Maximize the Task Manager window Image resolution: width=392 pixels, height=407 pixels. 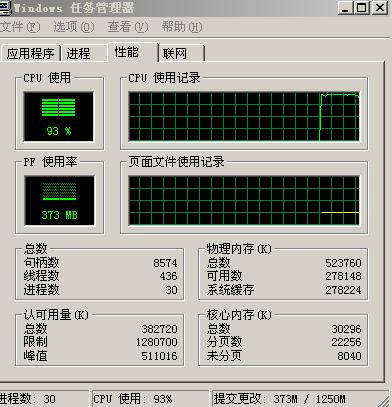pos(362,8)
